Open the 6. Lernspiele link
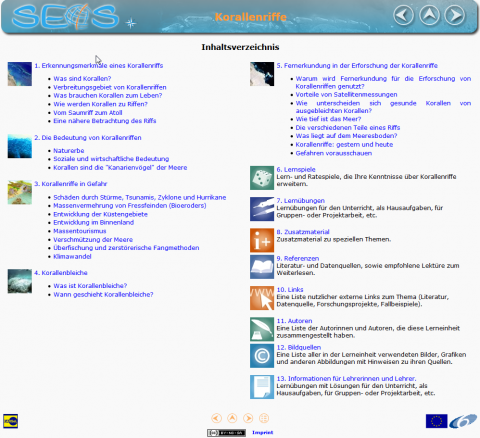The image size is (480, 438). (x=296, y=170)
